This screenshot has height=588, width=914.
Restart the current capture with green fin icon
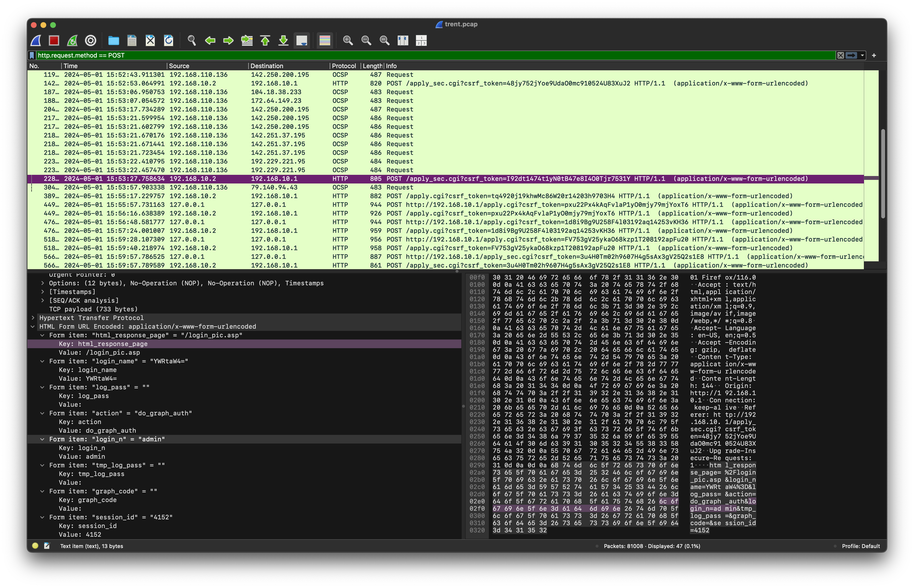pos(72,40)
